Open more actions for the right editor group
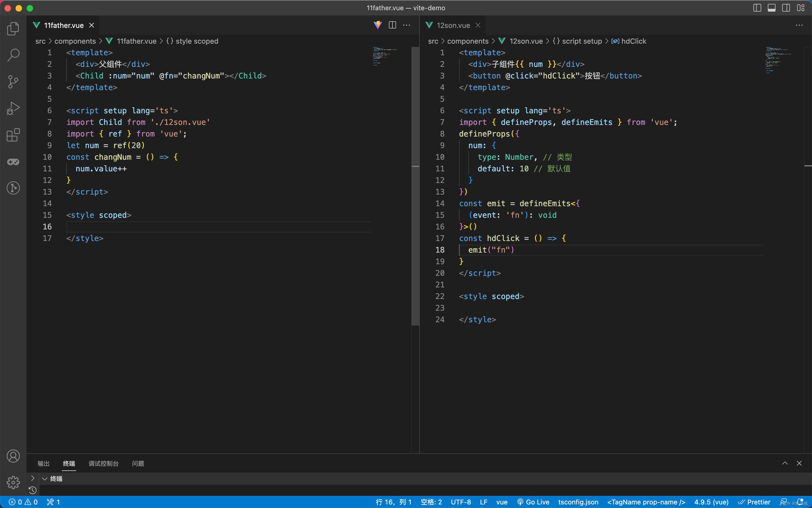This screenshot has width=812, height=508. [799, 25]
